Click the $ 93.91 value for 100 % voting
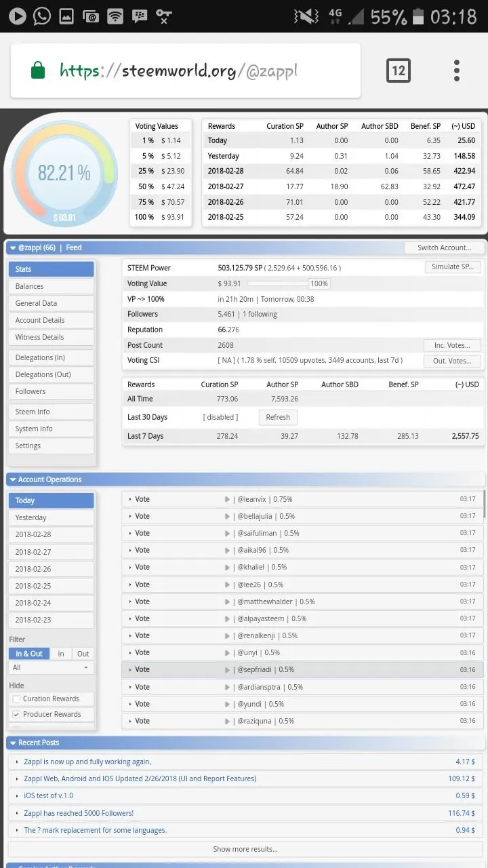The image size is (488, 868). tap(173, 217)
